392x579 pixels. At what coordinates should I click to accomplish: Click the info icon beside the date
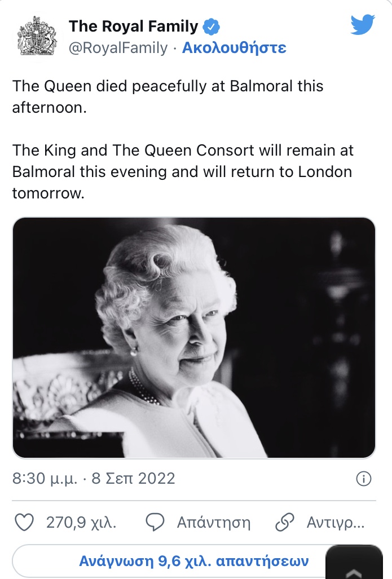tap(364, 479)
